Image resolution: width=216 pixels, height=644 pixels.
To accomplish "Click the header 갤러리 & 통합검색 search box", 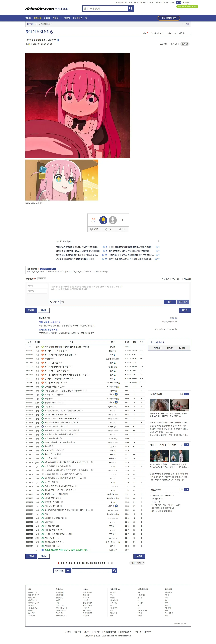I will 105,9.
